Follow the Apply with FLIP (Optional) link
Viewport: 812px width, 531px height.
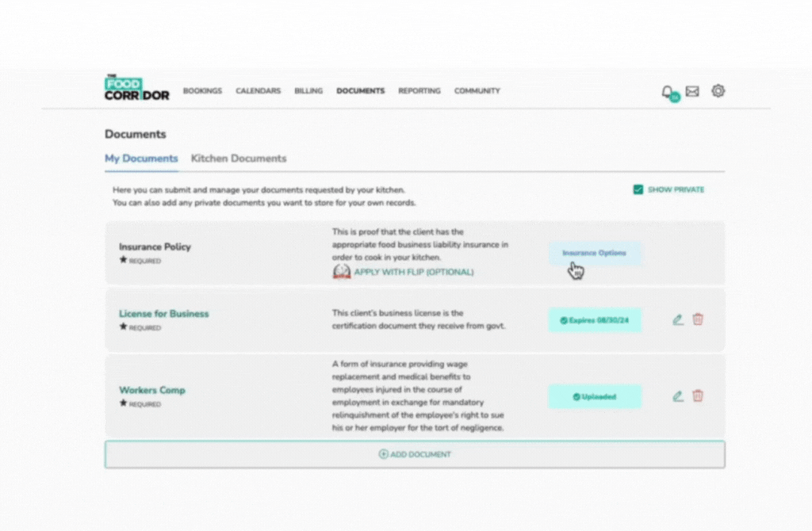(x=414, y=272)
